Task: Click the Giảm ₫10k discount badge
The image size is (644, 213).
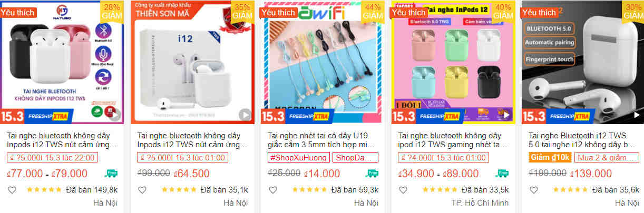Action: [x=550, y=157]
